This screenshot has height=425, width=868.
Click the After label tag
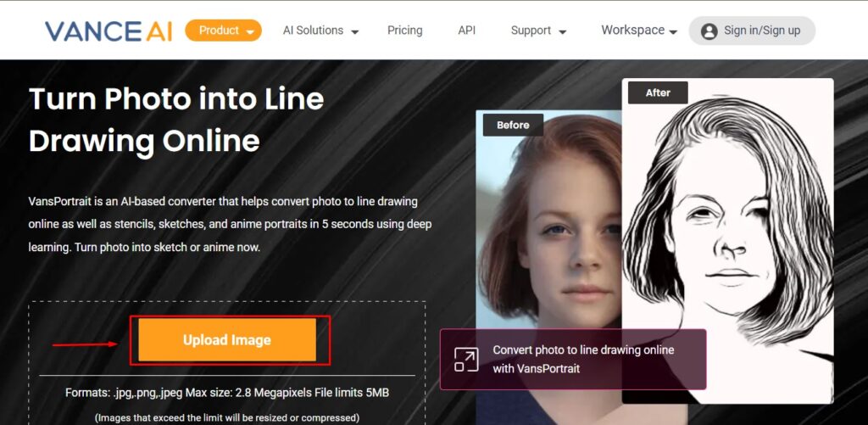click(658, 92)
